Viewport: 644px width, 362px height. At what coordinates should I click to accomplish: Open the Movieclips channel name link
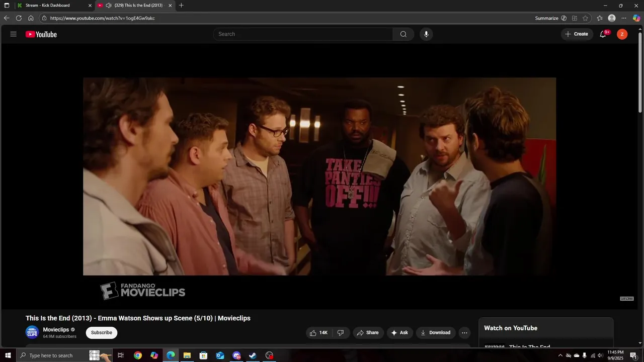pos(56,330)
